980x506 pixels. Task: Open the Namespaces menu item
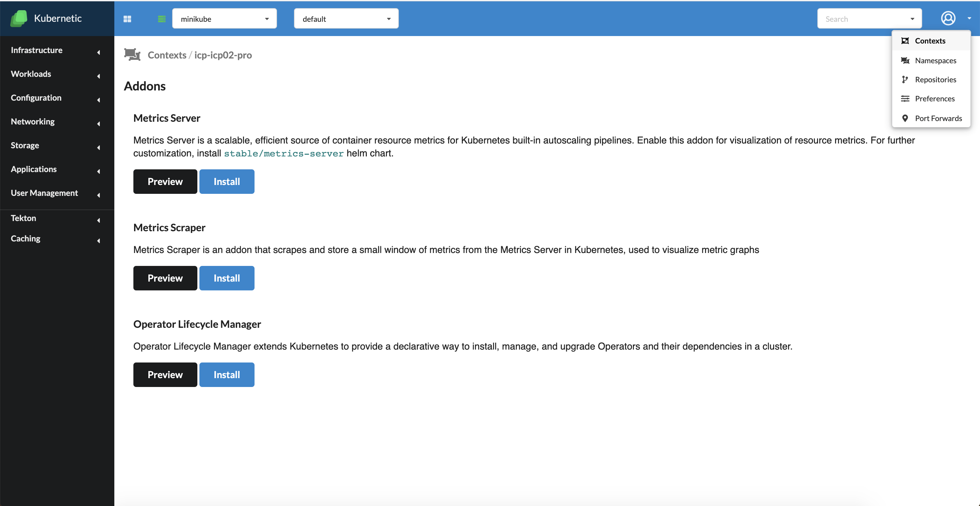pos(935,60)
